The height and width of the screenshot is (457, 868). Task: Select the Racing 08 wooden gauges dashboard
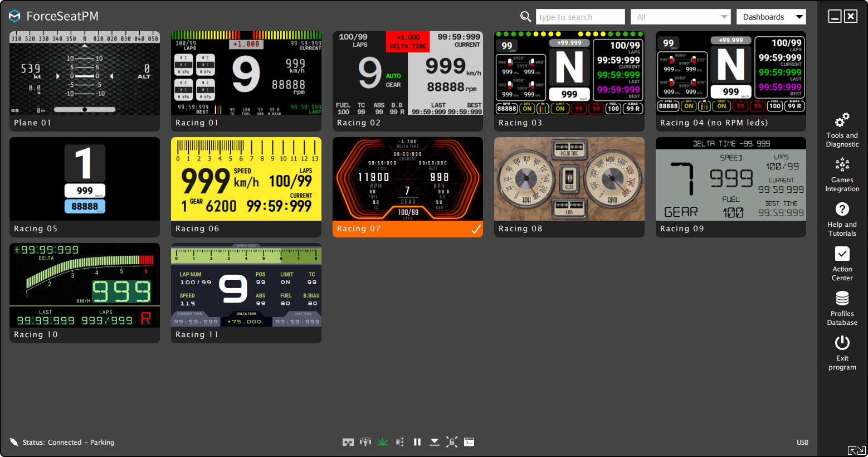coord(569,187)
